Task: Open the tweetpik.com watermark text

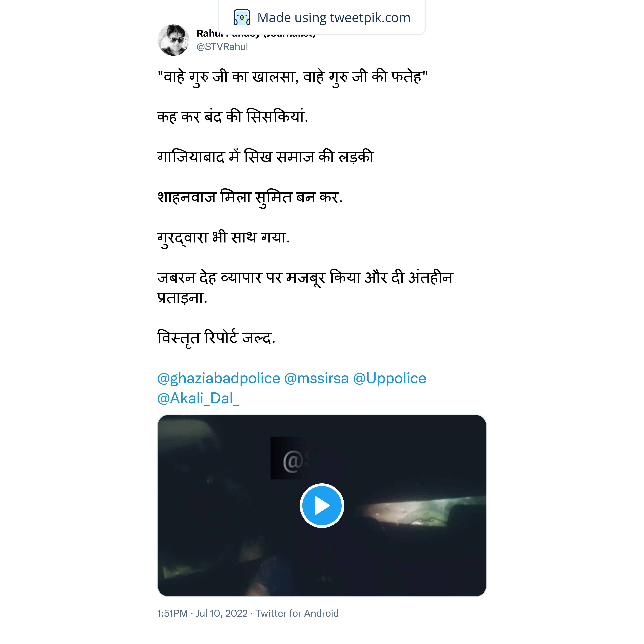Action: (334, 18)
